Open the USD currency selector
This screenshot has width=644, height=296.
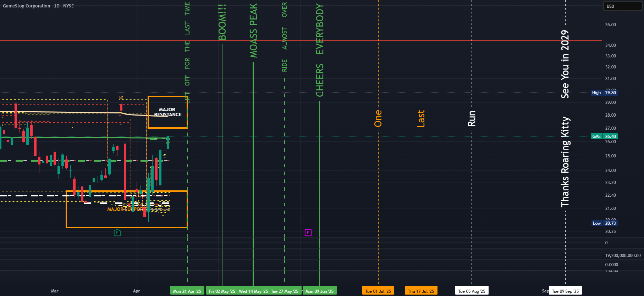coord(623,6)
